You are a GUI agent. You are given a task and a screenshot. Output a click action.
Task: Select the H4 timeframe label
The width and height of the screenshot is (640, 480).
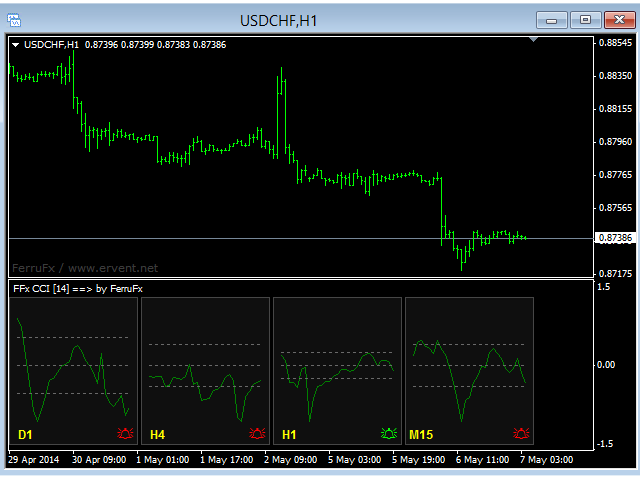click(158, 435)
